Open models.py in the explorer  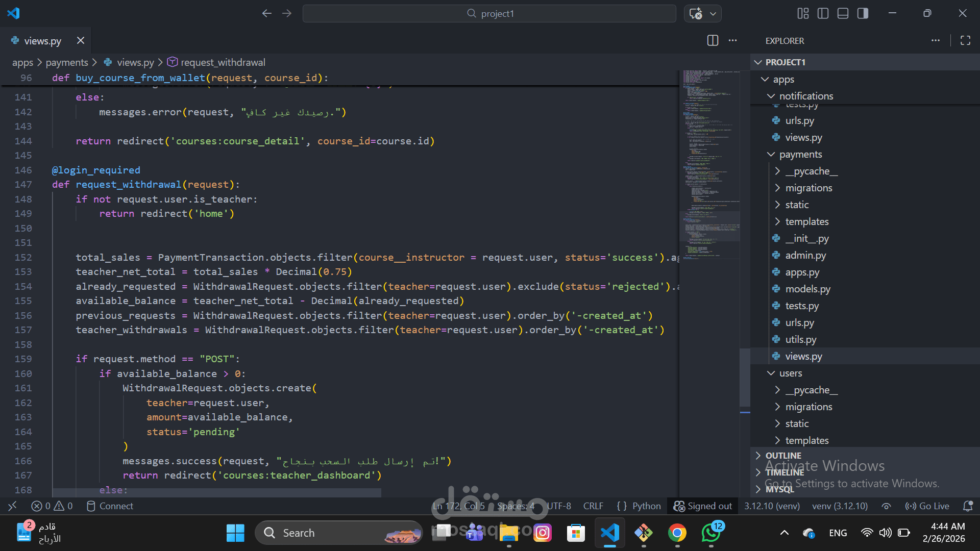(x=807, y=289)
